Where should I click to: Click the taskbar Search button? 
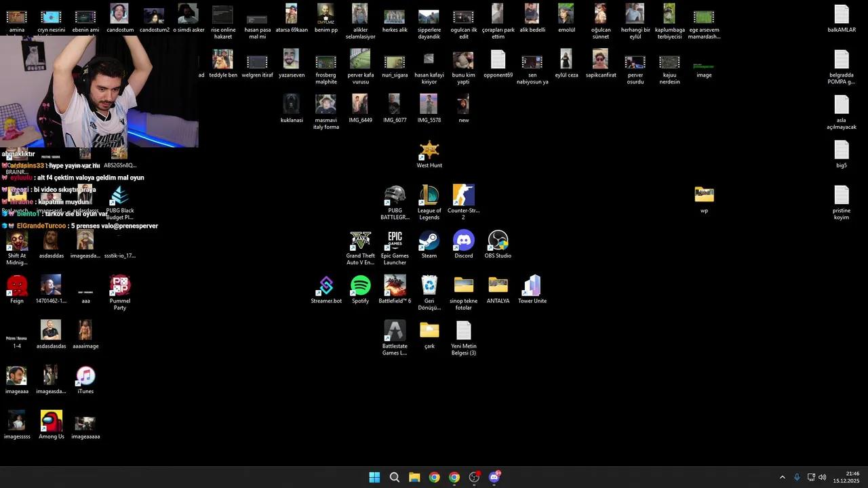(x=394, y=477)
